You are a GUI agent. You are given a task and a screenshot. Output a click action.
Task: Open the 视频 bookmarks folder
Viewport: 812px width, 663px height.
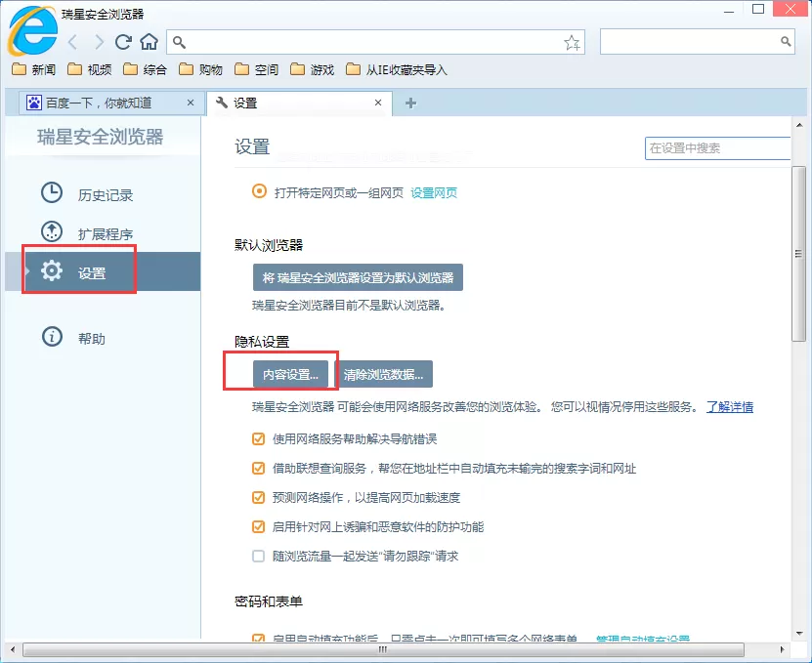tap(90, 69)
